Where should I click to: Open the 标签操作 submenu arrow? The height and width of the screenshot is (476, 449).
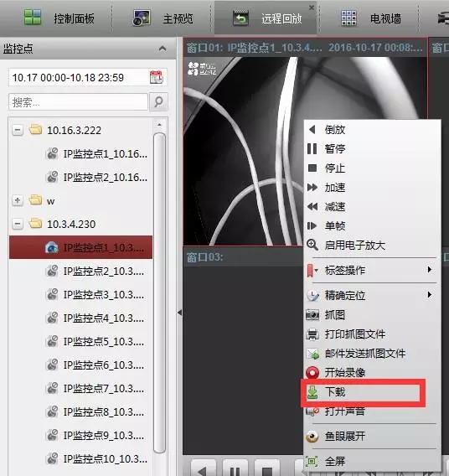[429, 270]
